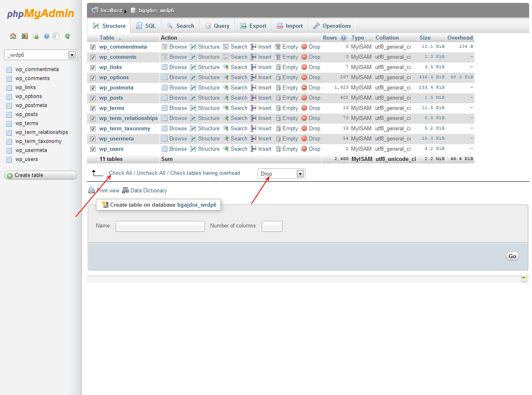The image size is (532, 395).
Task: Click the Browse icon for wp_commentmeta
Action: click(165, 47)
